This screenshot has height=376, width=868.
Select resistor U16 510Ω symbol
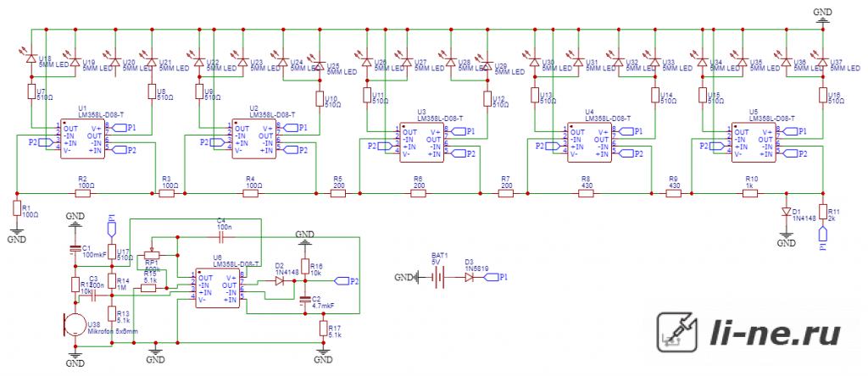(823, 95)
